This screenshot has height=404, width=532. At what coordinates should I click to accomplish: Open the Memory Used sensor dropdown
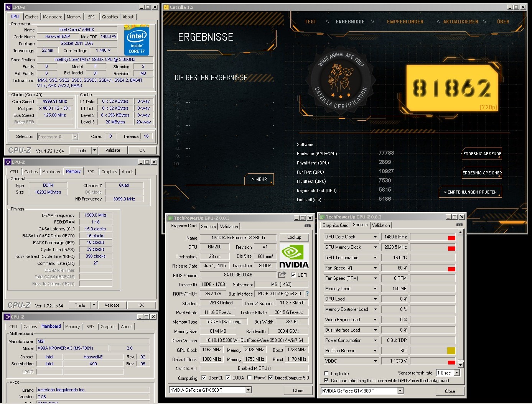coord(375,289)
